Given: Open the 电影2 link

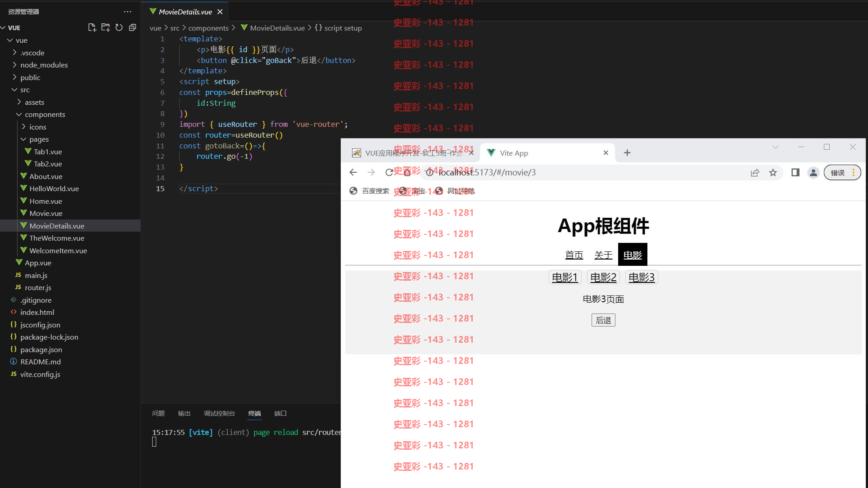Looking at the screenshot, I should 603,278.
